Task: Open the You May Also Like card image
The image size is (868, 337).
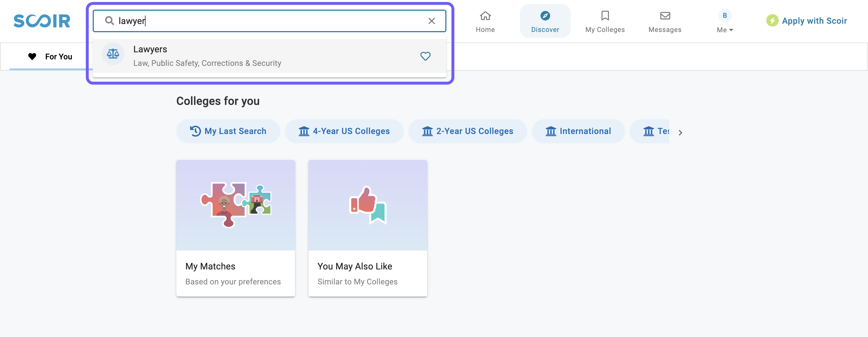Action: pos(368,205)
